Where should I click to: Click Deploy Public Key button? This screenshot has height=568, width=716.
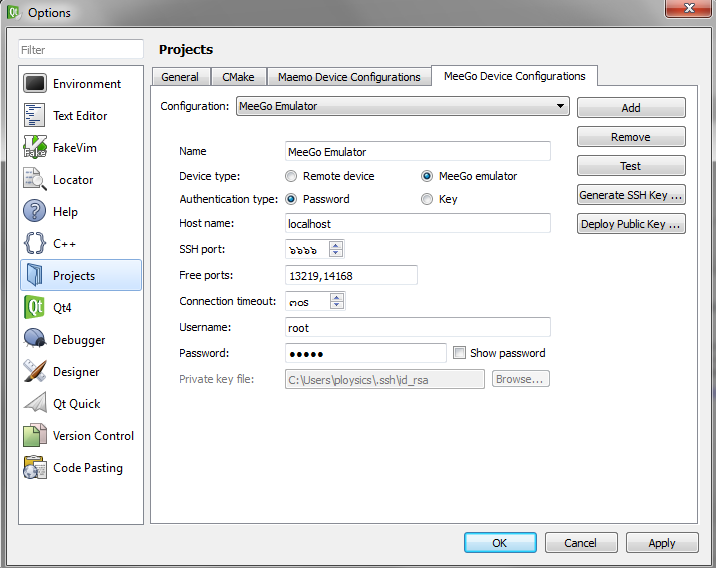(631, 224)
